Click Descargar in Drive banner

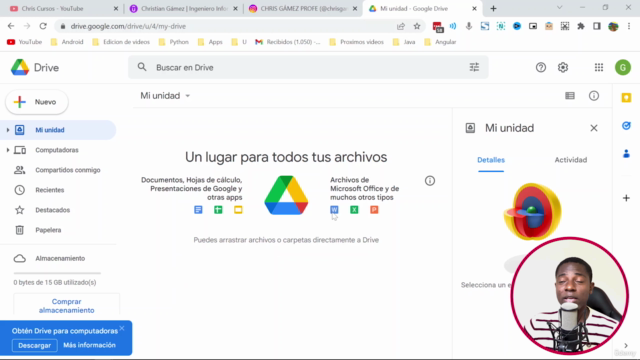[x=34, y=345]
